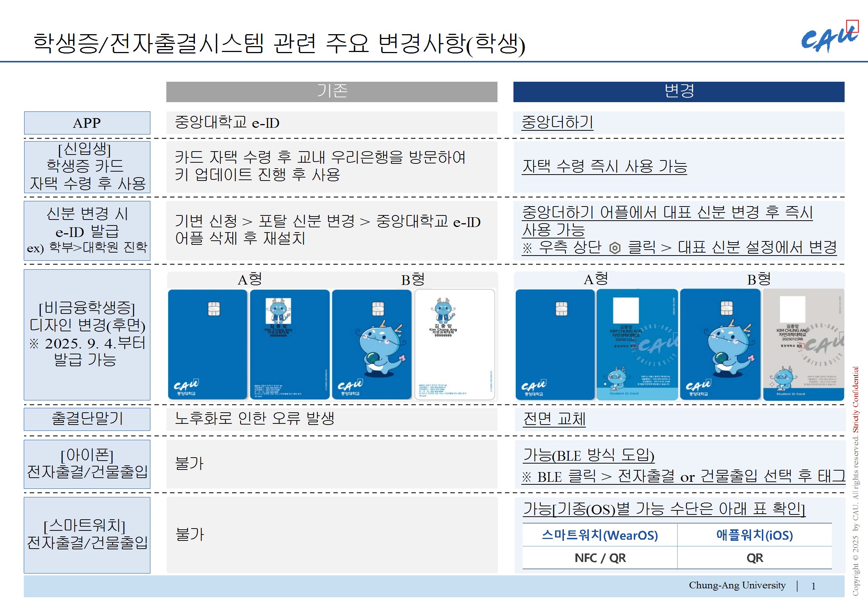Click the IC chip on 변경 B형 front card
The image size is (868, 614).
pyautogui.click(x=727, y=308)
